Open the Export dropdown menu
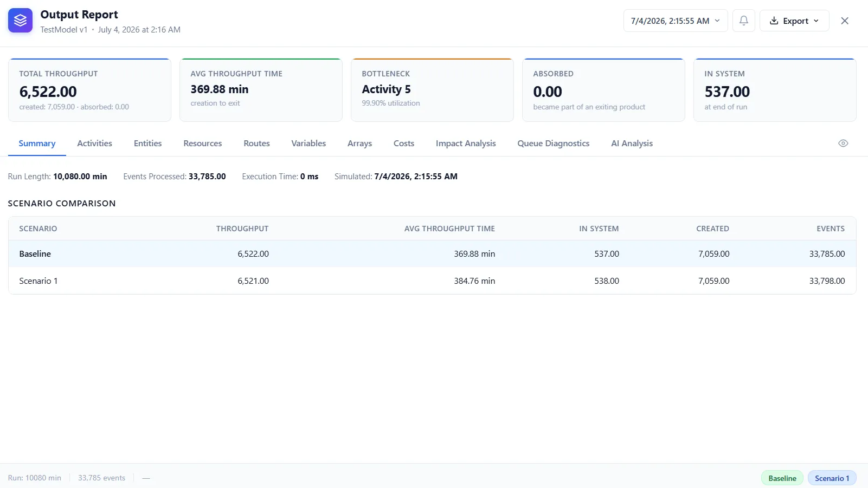 coord(794,21)
